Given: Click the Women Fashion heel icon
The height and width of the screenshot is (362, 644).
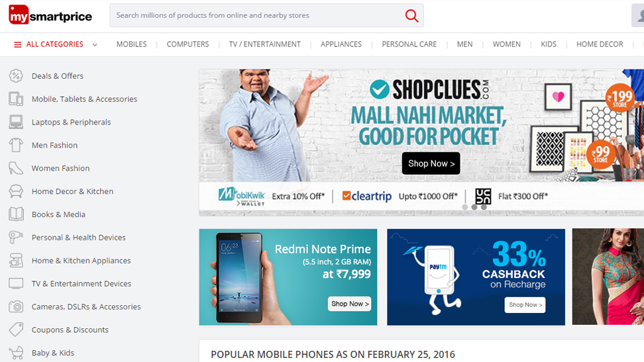Looking at the screenshot, I should click(16, 168).
